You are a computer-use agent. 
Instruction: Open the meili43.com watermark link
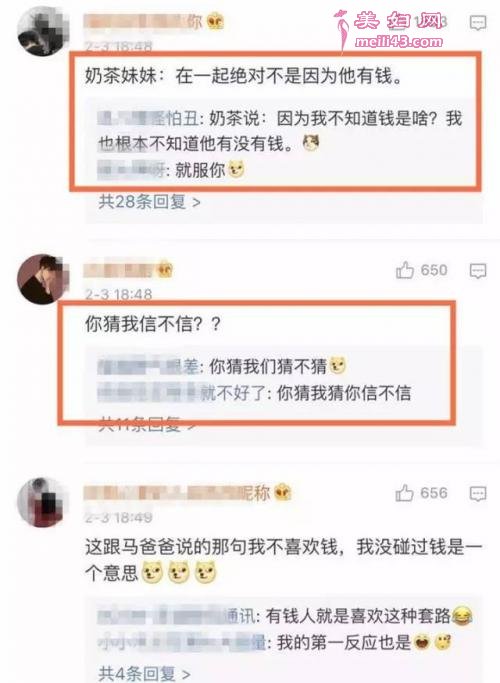coord(399,42)
